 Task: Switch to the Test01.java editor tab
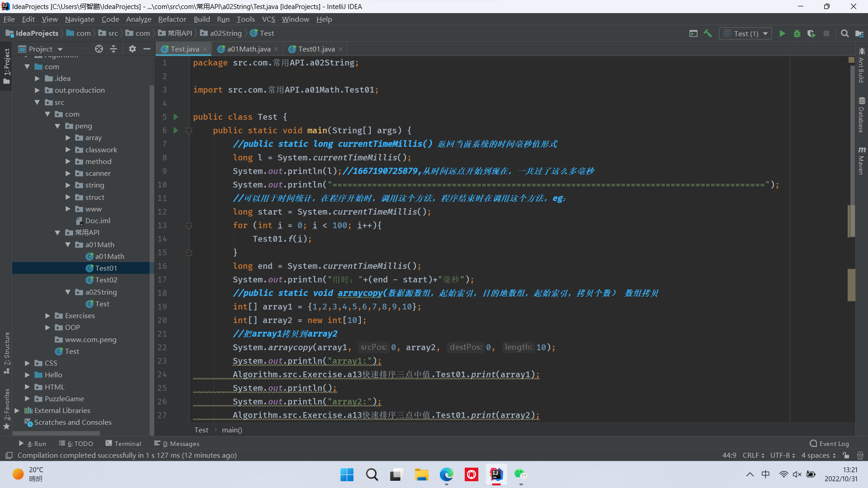pos(316,49)
